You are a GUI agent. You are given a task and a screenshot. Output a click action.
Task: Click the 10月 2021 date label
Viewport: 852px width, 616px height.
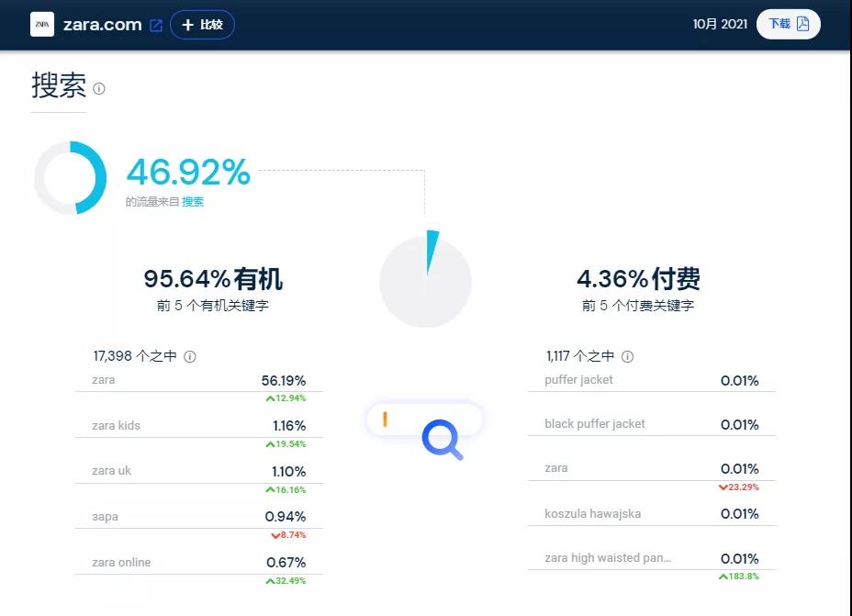tap(720, 25)
